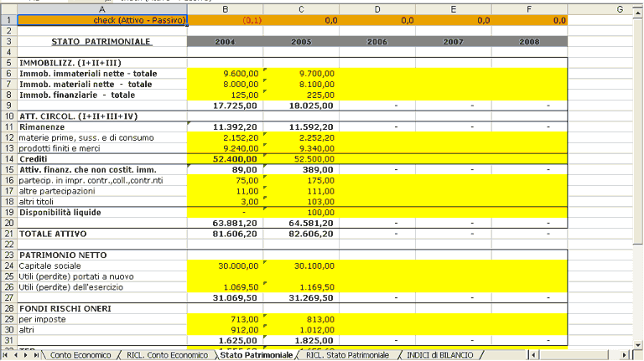The width and height of the screenshot is (644, 361).
Task: Click the 30.100,00 value cell
Action: tap(301, 266)
